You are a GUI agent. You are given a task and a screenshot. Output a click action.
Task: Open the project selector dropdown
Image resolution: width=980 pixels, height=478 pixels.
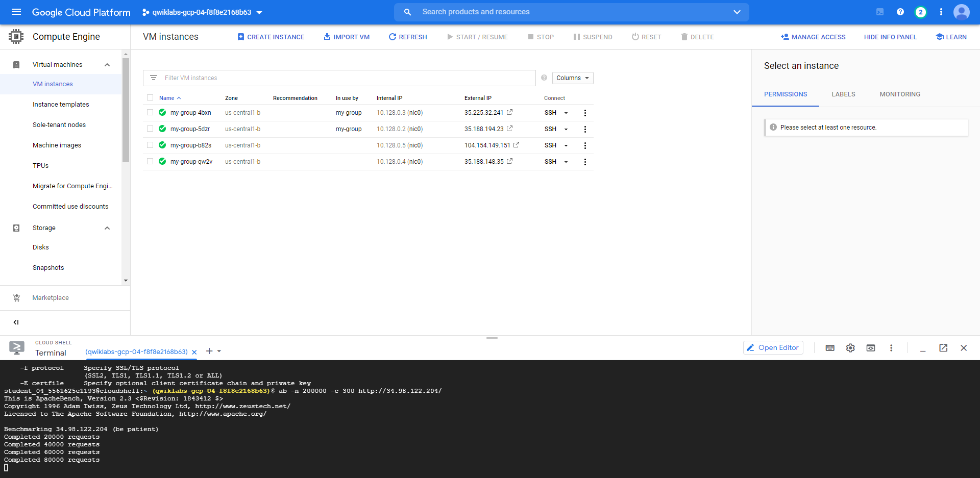tap(202, 12)
